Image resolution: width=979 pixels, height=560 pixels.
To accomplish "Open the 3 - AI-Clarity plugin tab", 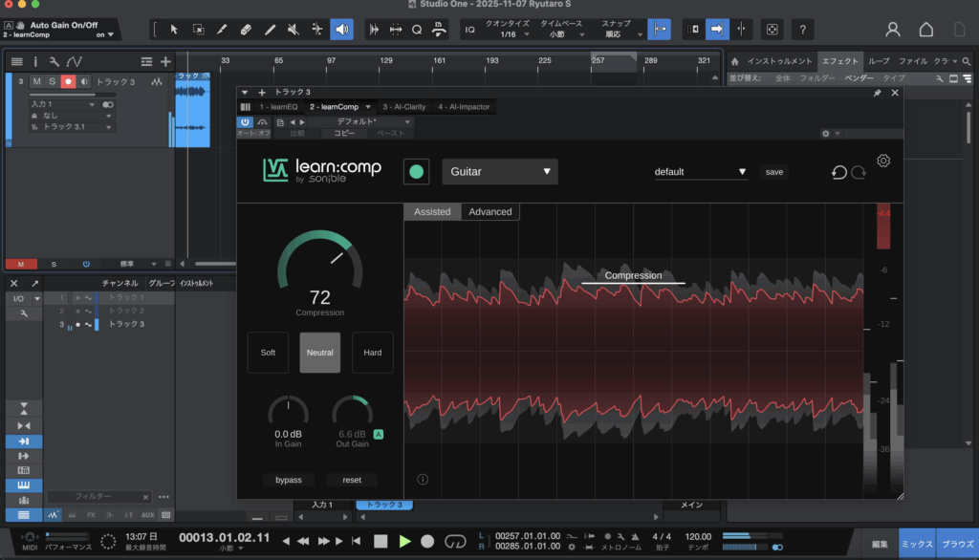I will pyautogui.click(x=402, y=107).
